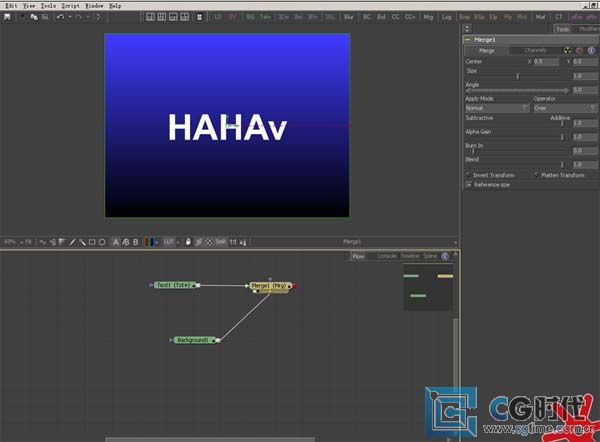This screenshot has width=600, height=442.
Task: Click the Fit button in the viewer toolbar
Action: point(28,242)
